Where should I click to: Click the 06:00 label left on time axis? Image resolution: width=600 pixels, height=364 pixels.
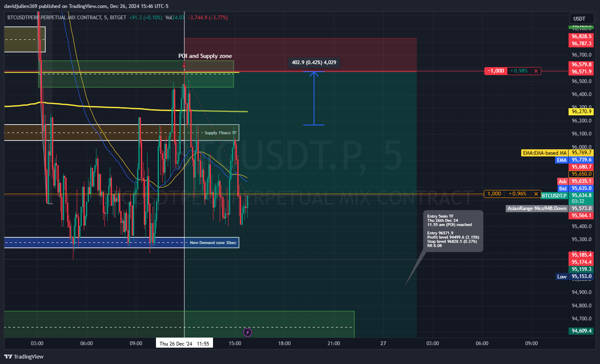coord(86,343)
